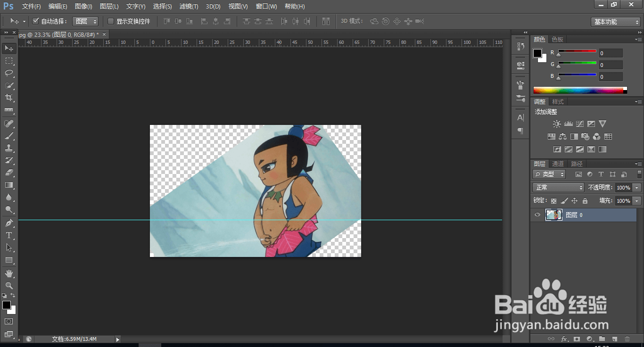Add a Brightness/Contrast adjustment
This screenshot has width=644, height=347.
click(x=557, y=124)
